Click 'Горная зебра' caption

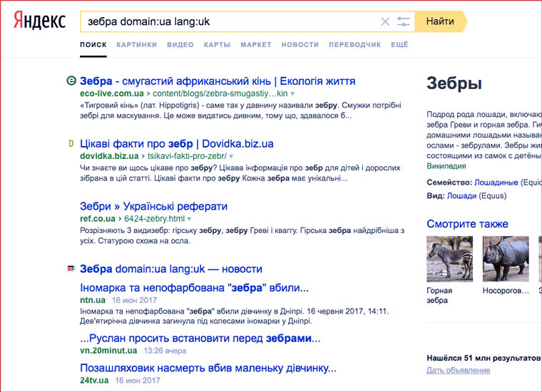(439, 295)
